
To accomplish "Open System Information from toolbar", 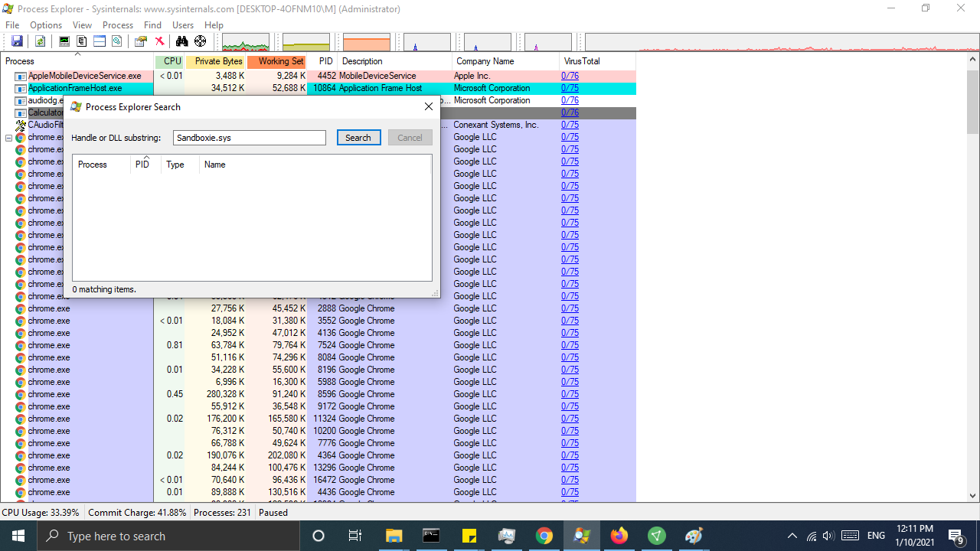I will 64,41.
